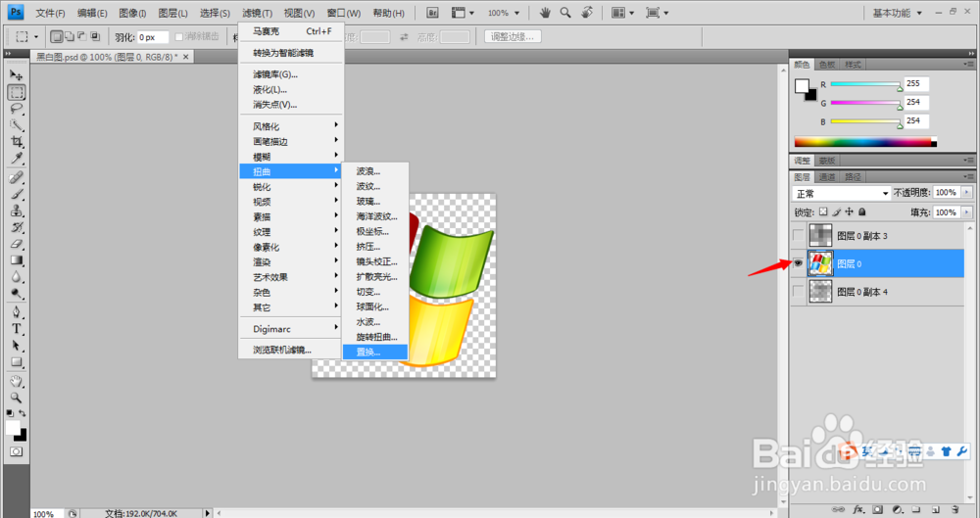This screenshot has height=518, width=980.
Task: Show layer 图层 0 副本 3
Action: point(798,236)
